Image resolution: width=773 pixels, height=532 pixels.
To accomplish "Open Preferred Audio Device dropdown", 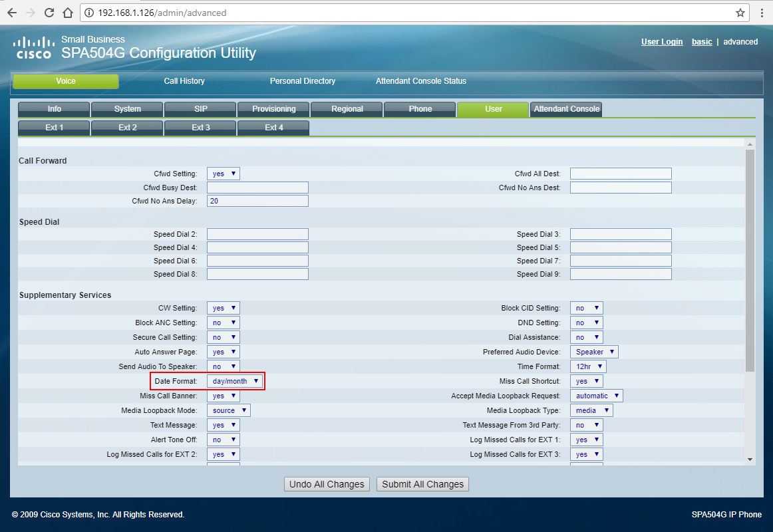I will click(x=595, y=352).
